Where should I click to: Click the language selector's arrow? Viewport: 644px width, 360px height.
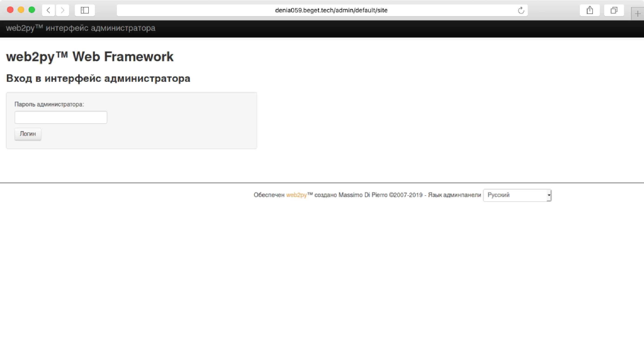coord(549,195)
